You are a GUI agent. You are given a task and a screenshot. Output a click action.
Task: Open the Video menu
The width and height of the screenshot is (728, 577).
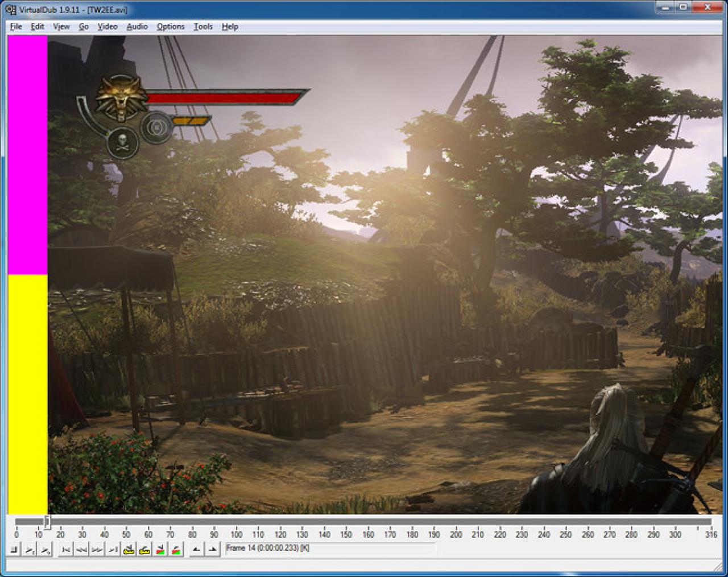click(x=107, y=26)
